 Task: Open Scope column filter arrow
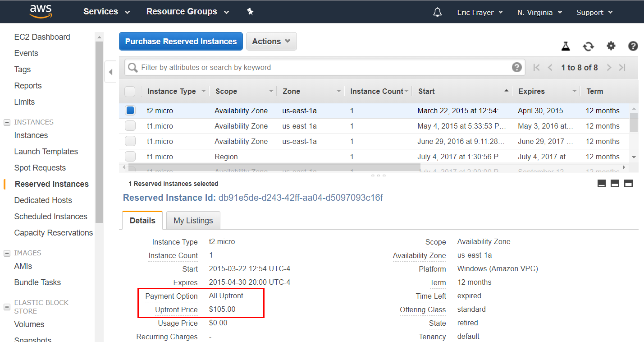[x=271, y=91]
